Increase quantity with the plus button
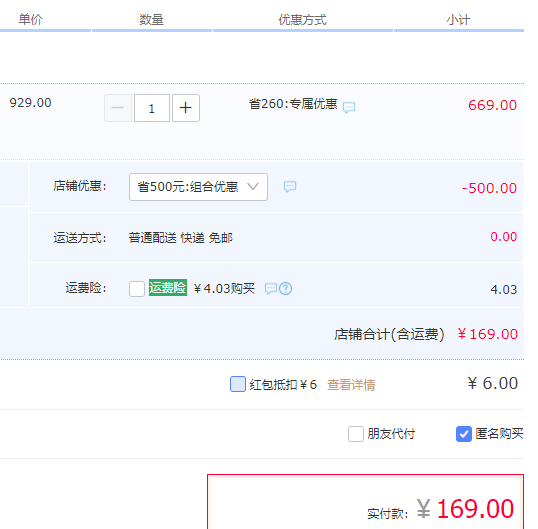 [x=186, y=108]
